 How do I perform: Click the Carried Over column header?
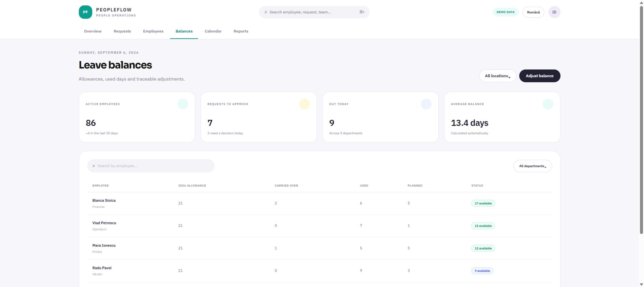pyautogui.click(x=286, y=185)
